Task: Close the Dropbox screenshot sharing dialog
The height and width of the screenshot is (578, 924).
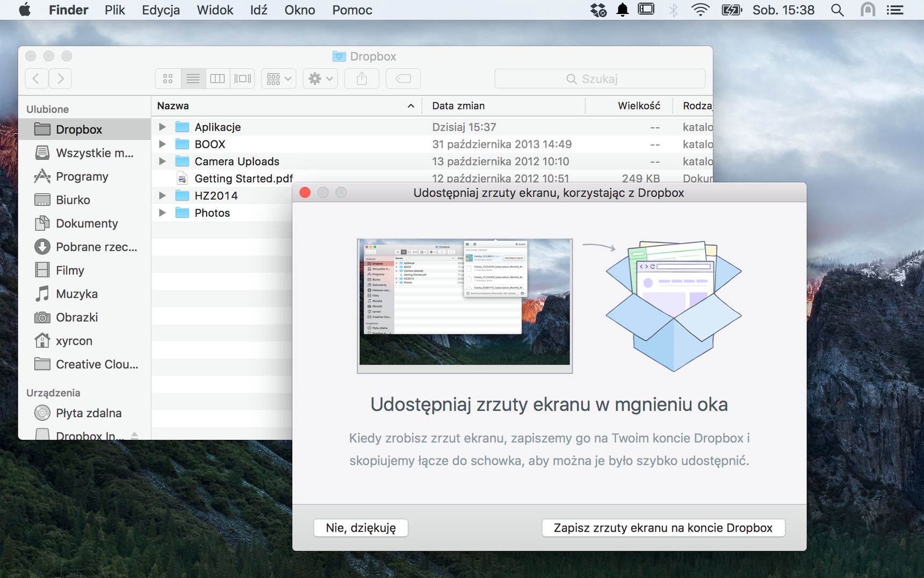Action: point(305,192)
